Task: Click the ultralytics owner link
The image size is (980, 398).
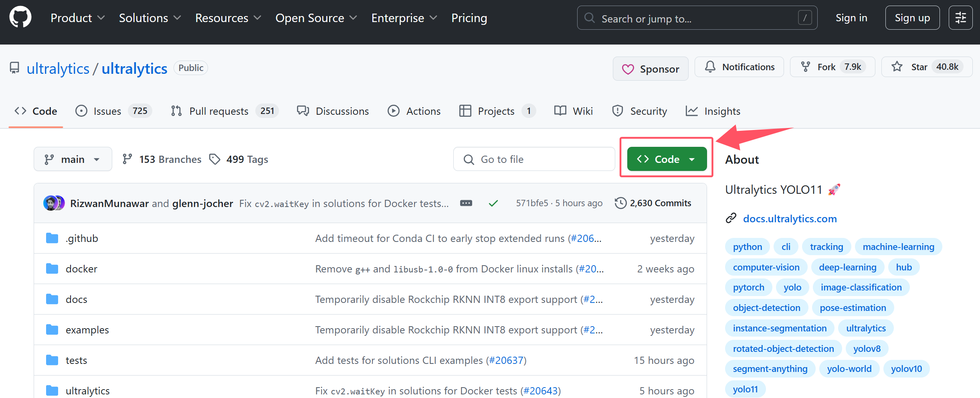Action: pos(58,69)
